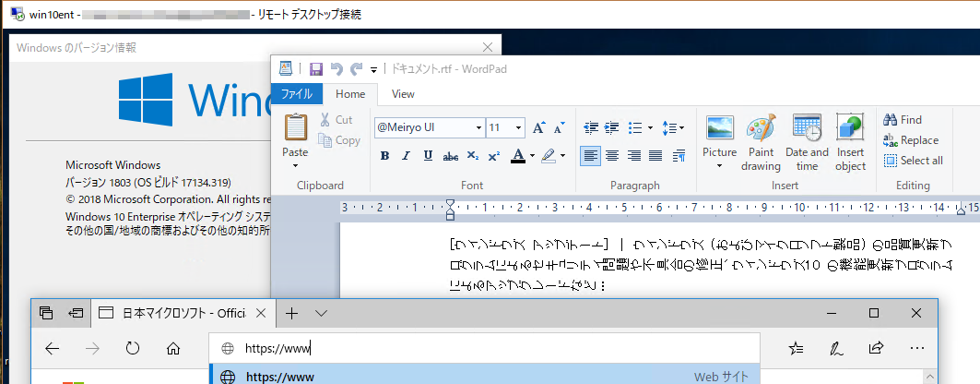The width and height of the screenshot is (980, 384).
Task: Click the Add notes pen icon in Edge
Action: coord(835,348)
